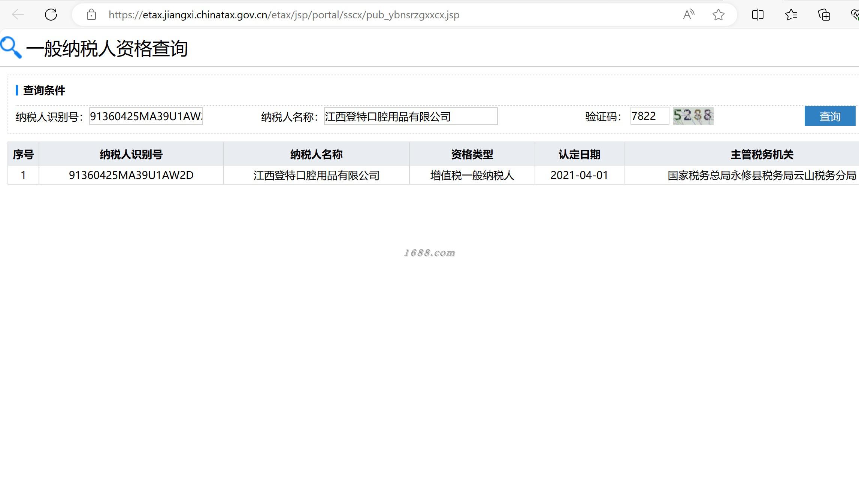
Task: Open the split screen icon
Action: [757, 15]
